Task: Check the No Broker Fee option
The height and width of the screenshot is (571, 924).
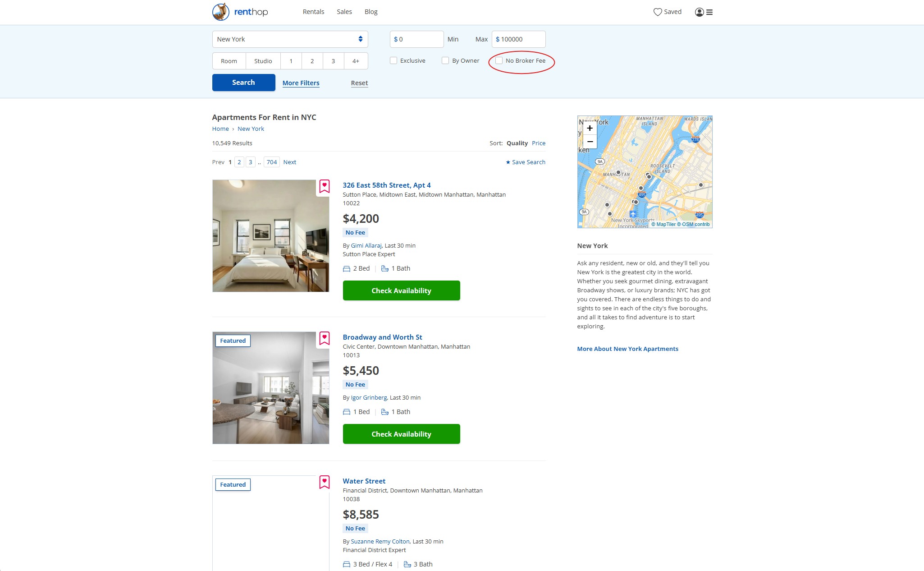Action: click(499, 60)
